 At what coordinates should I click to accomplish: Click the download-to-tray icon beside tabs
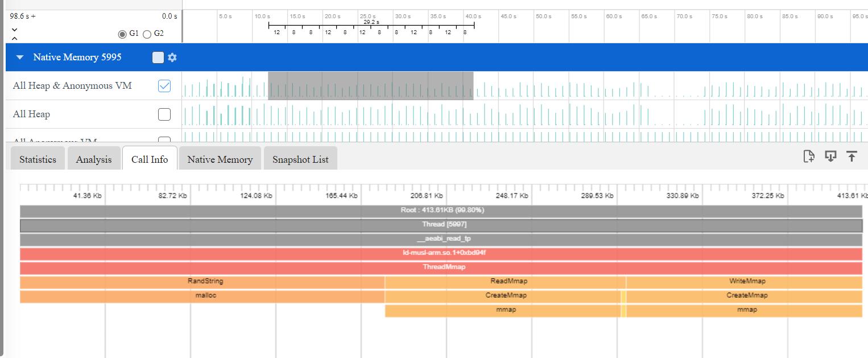pos(830,157)
